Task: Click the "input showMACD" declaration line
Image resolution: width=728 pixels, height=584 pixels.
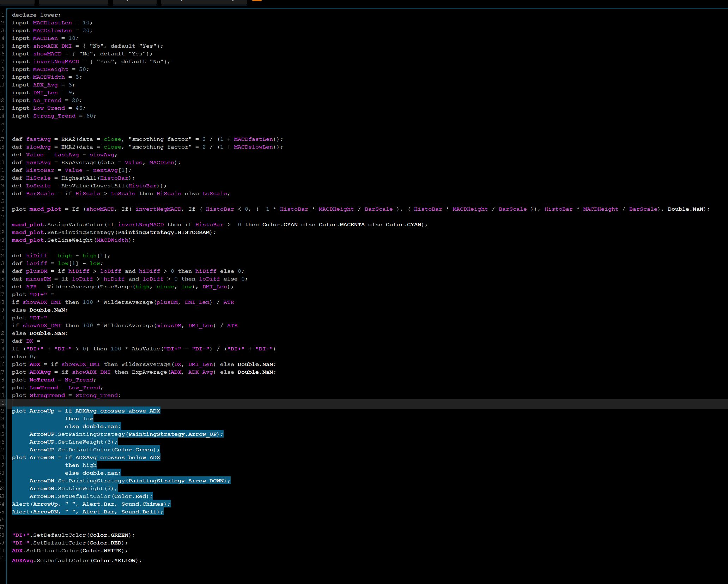Action: [82, 54]
